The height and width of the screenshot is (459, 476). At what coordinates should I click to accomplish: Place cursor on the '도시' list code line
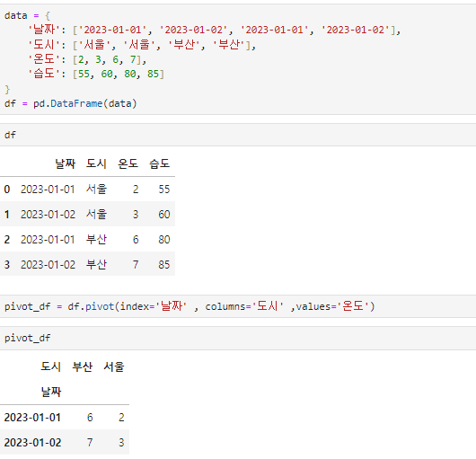pyautogui.click(x=142, y=45)
